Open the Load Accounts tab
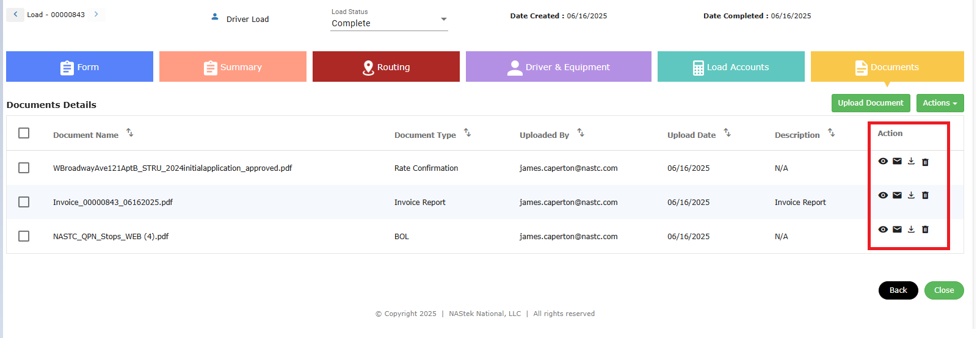980x338 pixels. (731, 67)
